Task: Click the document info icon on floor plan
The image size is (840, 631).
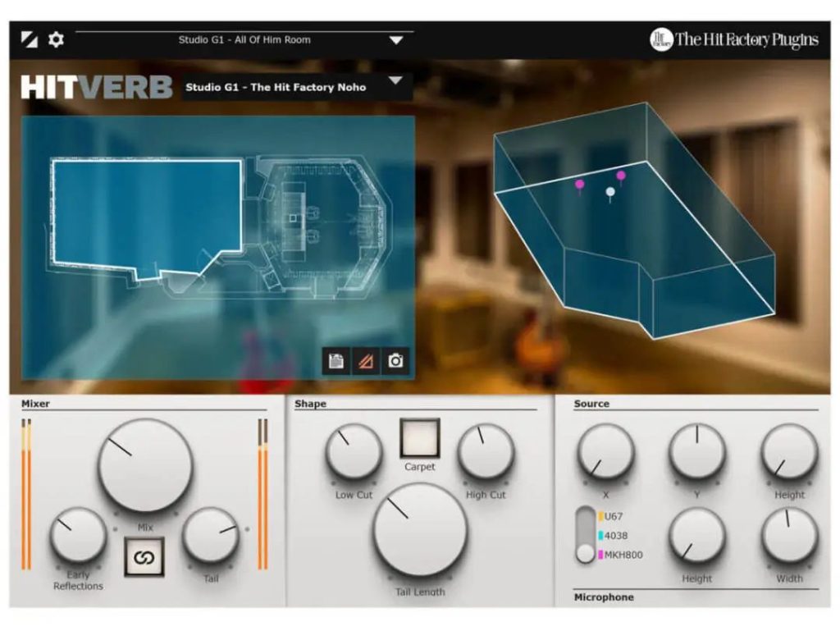Action: click(336, 360)
